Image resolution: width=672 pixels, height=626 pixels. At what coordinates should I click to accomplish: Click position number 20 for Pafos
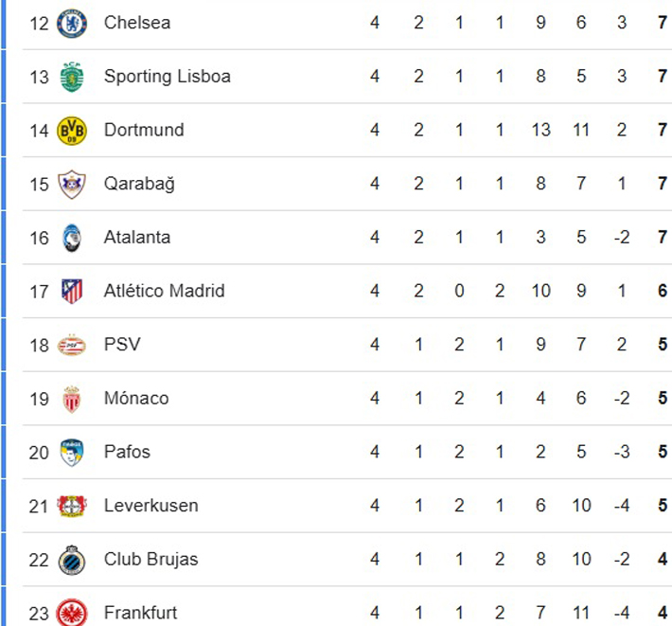[39, 453]
